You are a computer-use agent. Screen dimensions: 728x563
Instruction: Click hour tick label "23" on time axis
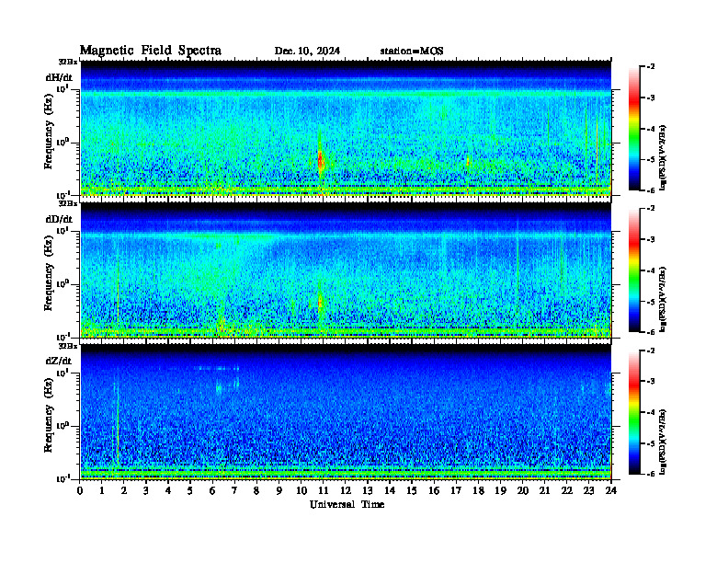pos(588,490)
